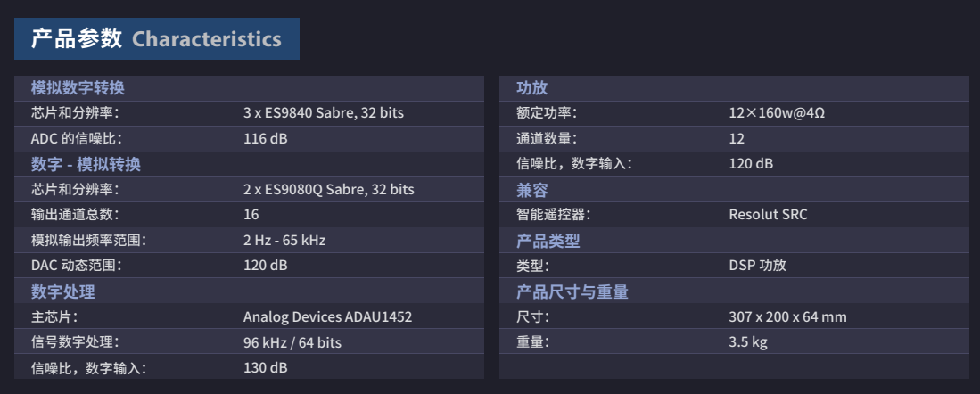This screenshot has height=394, width=980.
Task: Click the 2 x ES9080Q Sabre value
Action: [328, 190]
